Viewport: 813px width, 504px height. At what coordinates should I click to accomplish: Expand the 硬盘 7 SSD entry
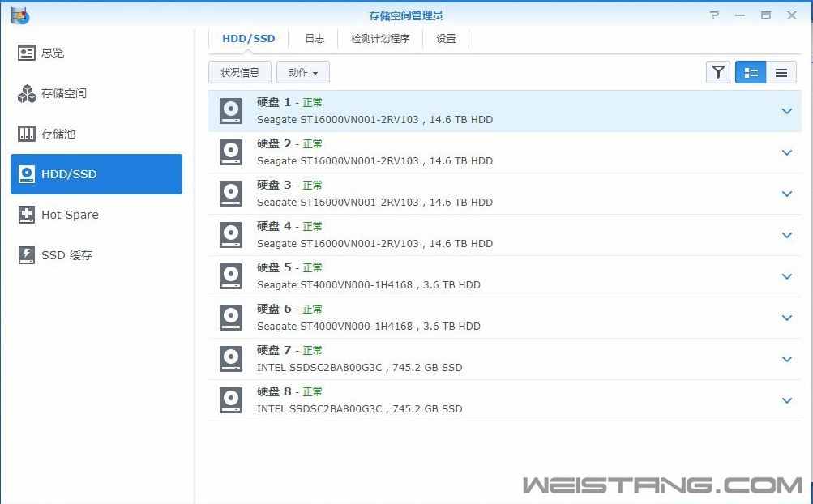(785, 358)
